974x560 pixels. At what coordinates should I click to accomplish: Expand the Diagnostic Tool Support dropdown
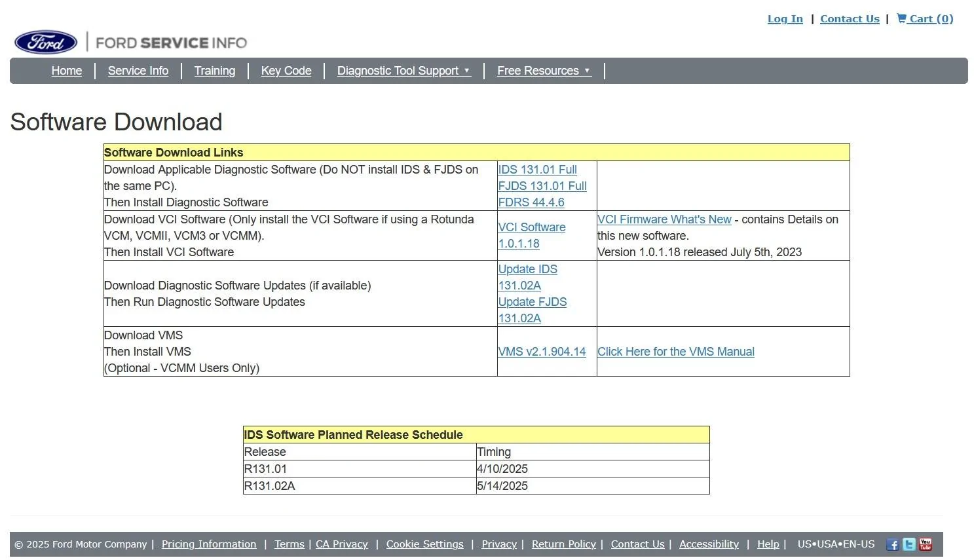(403, 71)
